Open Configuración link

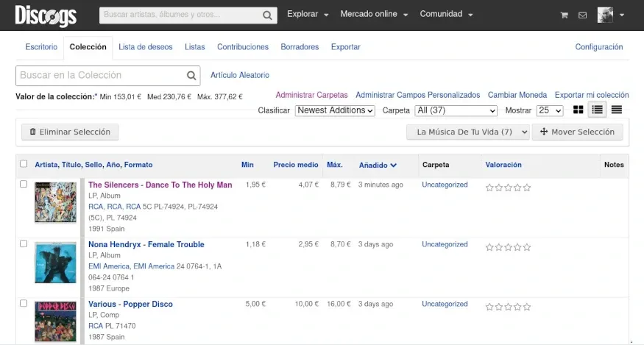coord(599,47)
